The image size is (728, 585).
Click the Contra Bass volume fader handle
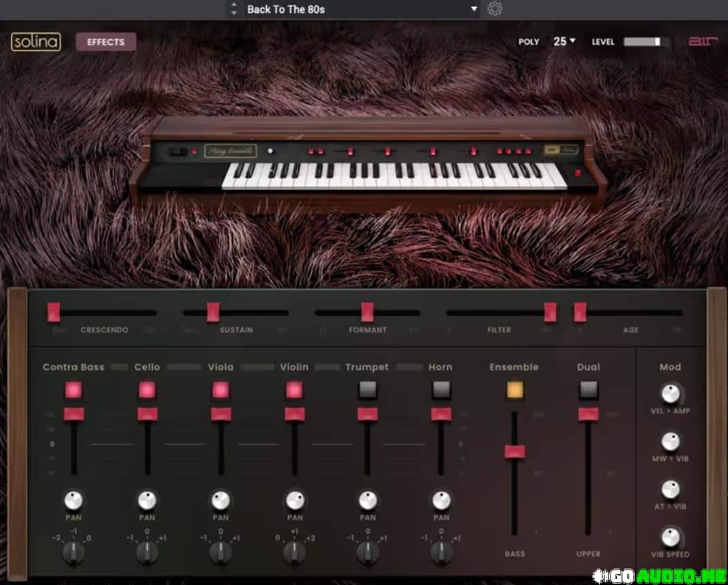(x=74, y=414)
